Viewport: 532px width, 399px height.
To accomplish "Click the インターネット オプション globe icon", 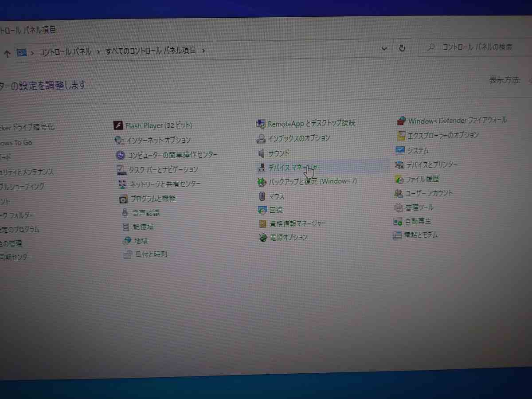I will point(119,140).
